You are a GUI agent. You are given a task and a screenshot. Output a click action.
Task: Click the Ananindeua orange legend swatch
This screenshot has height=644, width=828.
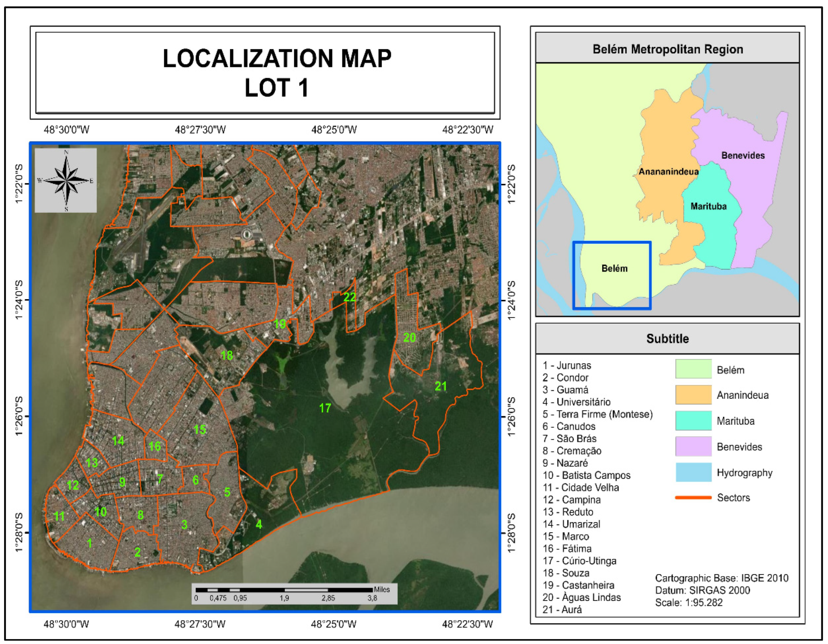693,395
